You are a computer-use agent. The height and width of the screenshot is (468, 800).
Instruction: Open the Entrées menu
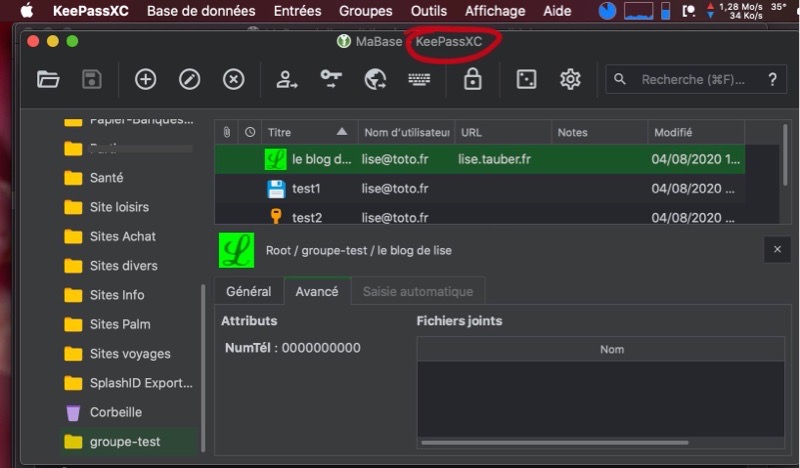(x=297, y=11)
